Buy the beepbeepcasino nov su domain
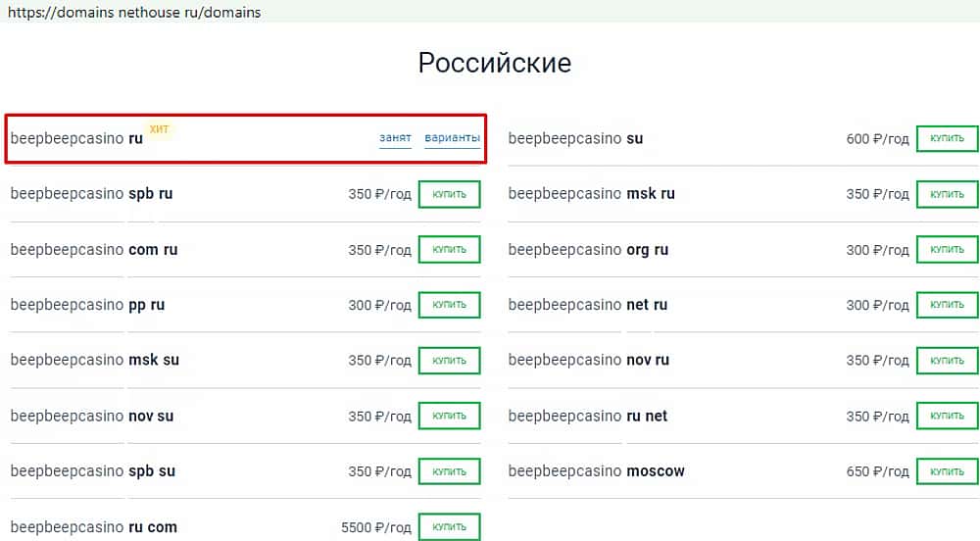 coord(449,416)
